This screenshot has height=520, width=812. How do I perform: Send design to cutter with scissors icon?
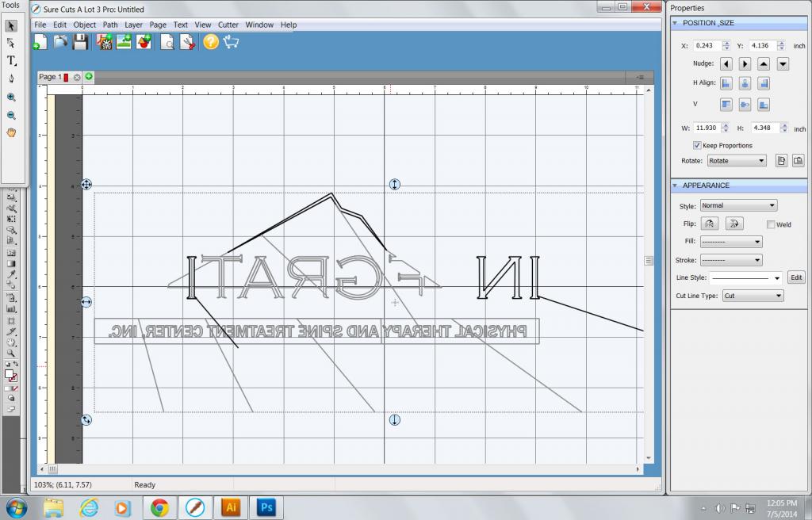tap(187, 42)
